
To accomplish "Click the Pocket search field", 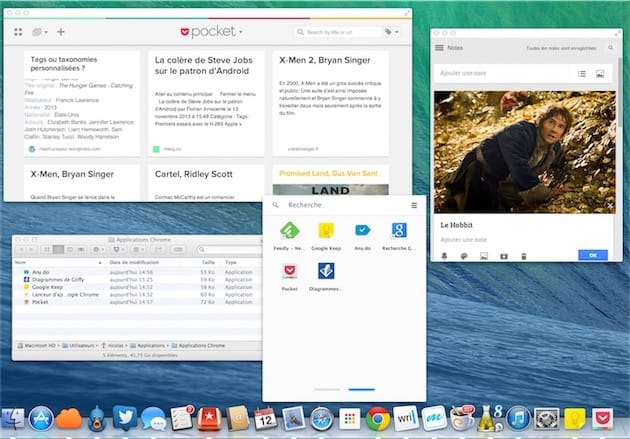I will click(338, 32).
